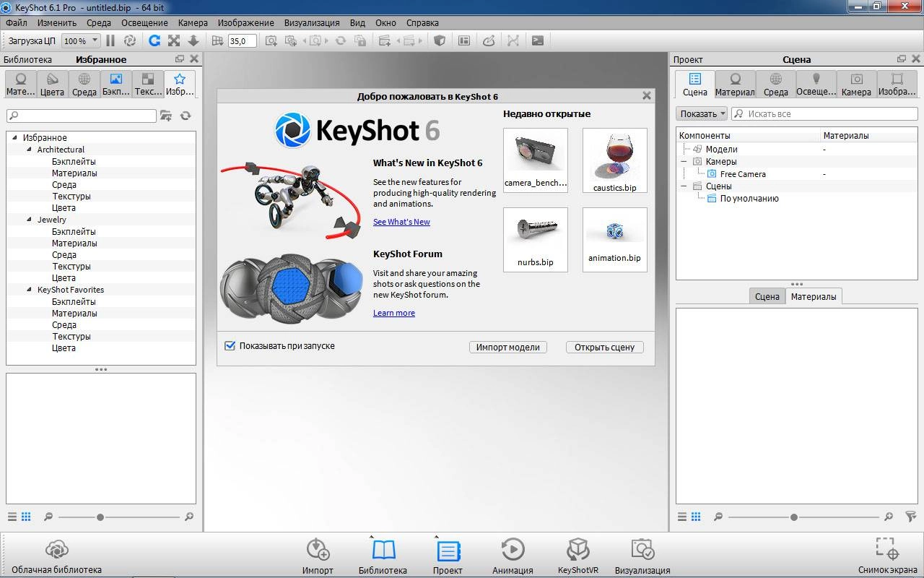Open recent file nurbs.bip thumbnail
The width and height of the screenshot is (924, 578).
(536, 240)
